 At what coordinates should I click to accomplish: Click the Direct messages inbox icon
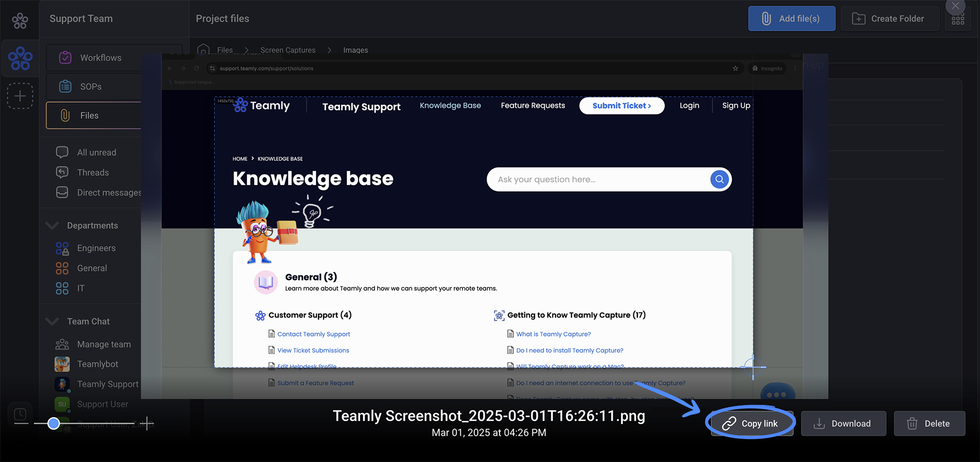(x=62, y=192)
